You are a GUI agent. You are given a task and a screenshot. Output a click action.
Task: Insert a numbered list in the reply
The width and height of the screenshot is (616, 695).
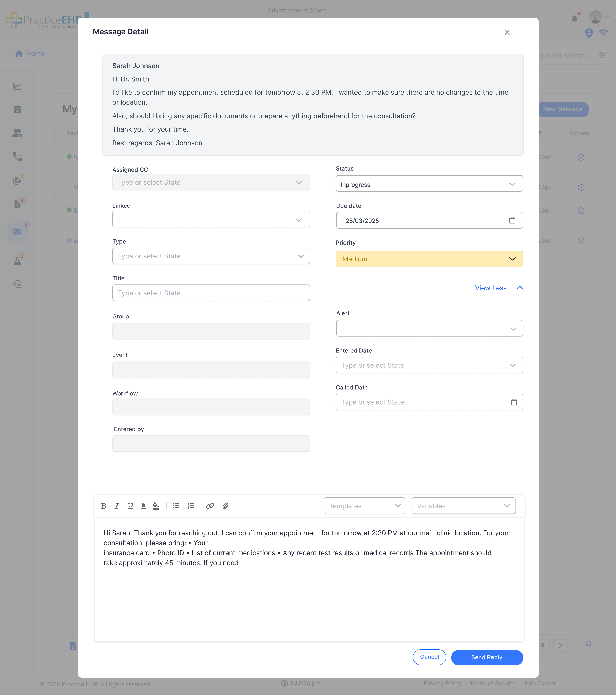pyautogui.click(x=190, y=506)
